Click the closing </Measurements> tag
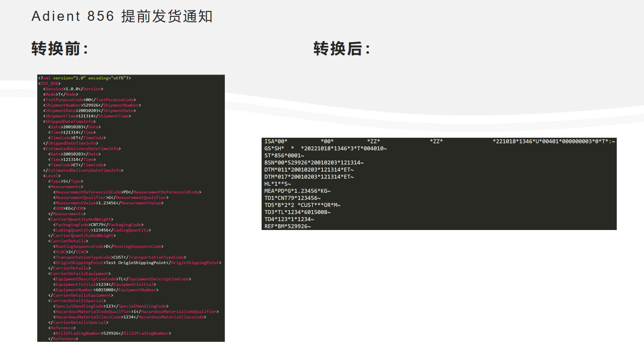Image resolution: width=644 pixels, height=360 pixels. 67,214
